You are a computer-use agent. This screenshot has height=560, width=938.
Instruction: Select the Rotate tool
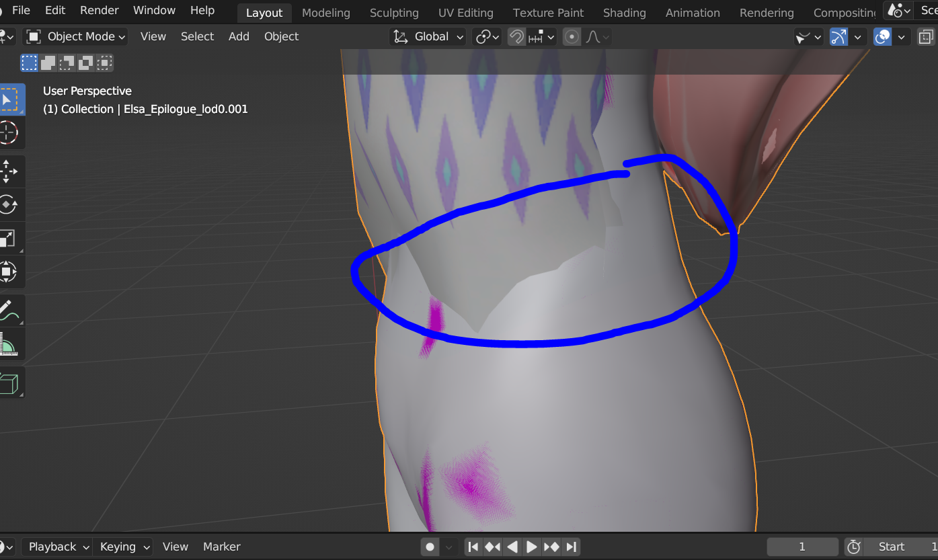click(x=8, y=204)
